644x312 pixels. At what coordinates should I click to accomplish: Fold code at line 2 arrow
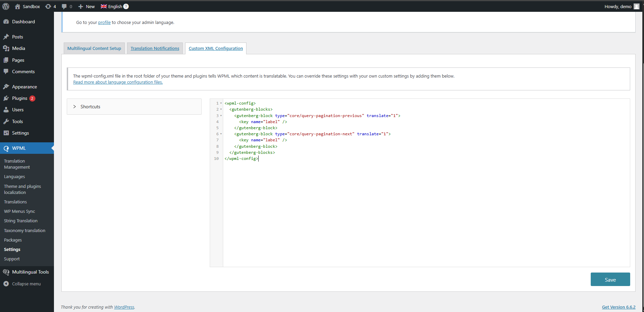click(x=221, y=109)
